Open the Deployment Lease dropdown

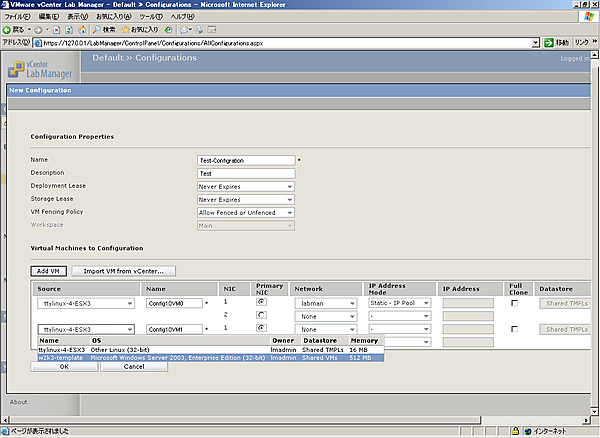click(246, 186)
